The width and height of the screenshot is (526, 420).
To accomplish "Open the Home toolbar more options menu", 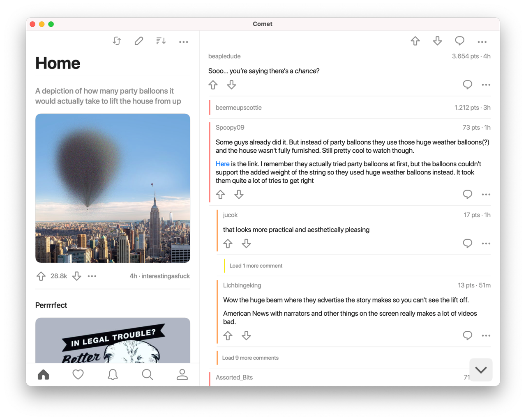I will [x=184, y=41].
